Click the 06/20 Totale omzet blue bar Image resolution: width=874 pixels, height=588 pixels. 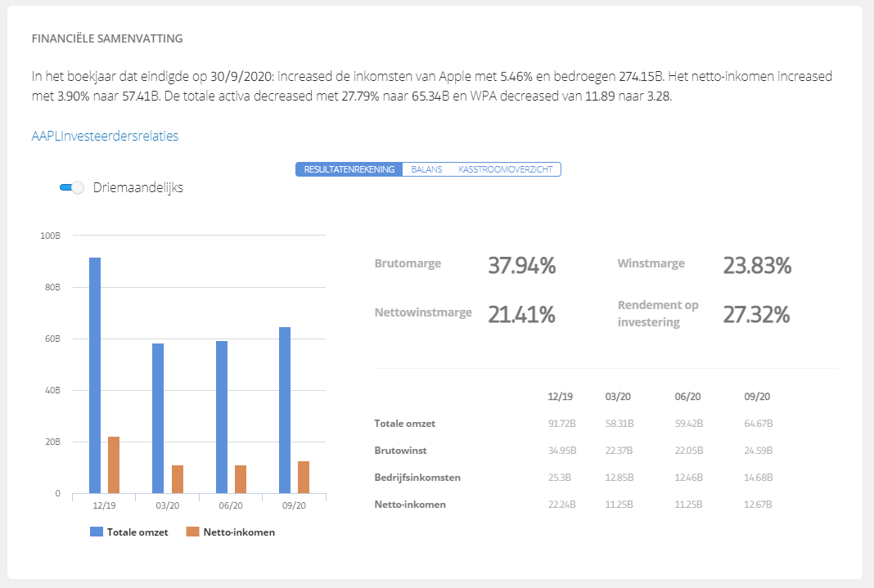(221, 417)
